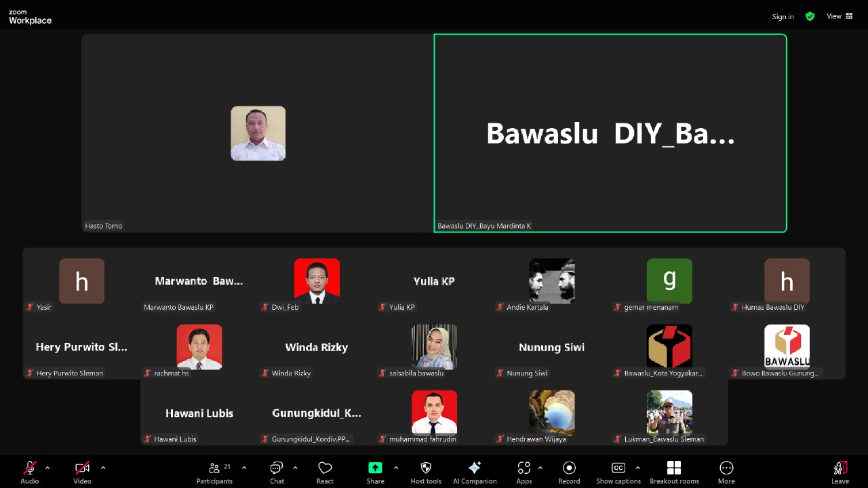
Task: Select Lukman_Bawaslu Sleman's profile photo
Action: point(669,413)
